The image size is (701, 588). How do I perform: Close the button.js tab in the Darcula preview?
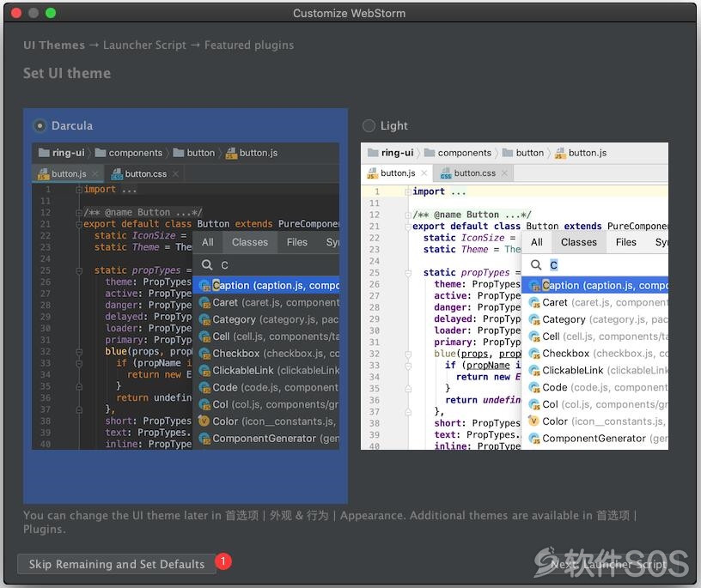pos(94,173)
